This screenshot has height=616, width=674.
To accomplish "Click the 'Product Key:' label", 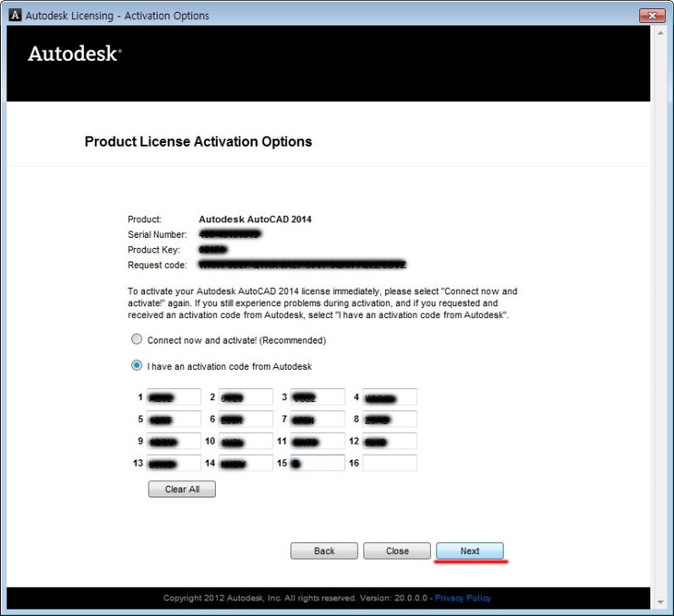I will 154,250.
